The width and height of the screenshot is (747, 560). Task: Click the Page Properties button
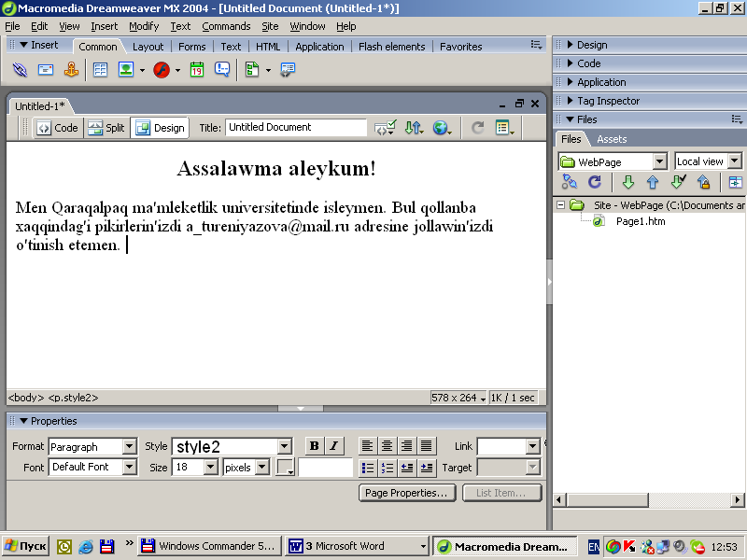tap(407, 493)
